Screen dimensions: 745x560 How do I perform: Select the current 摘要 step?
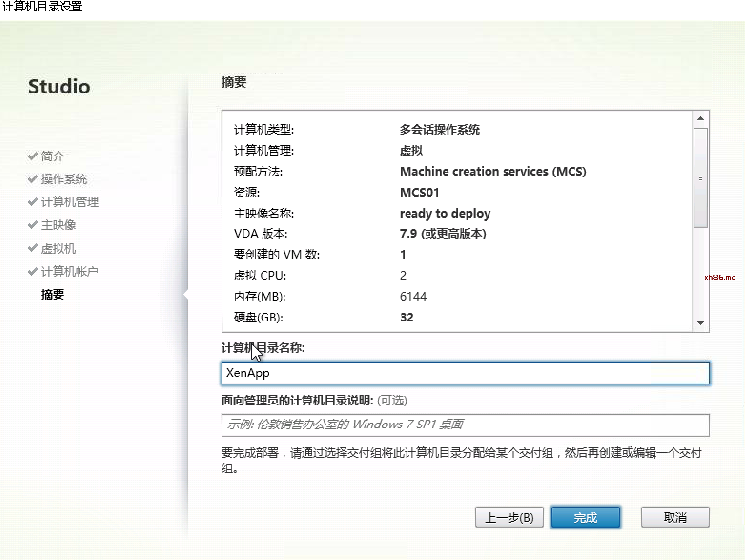pyautogui.click(x=52, y=294)
